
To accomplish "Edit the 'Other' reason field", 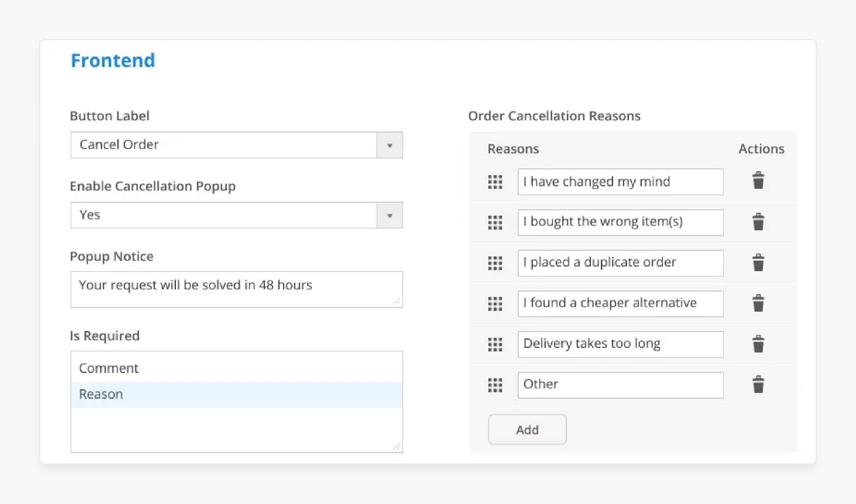I will pos(621,385).
